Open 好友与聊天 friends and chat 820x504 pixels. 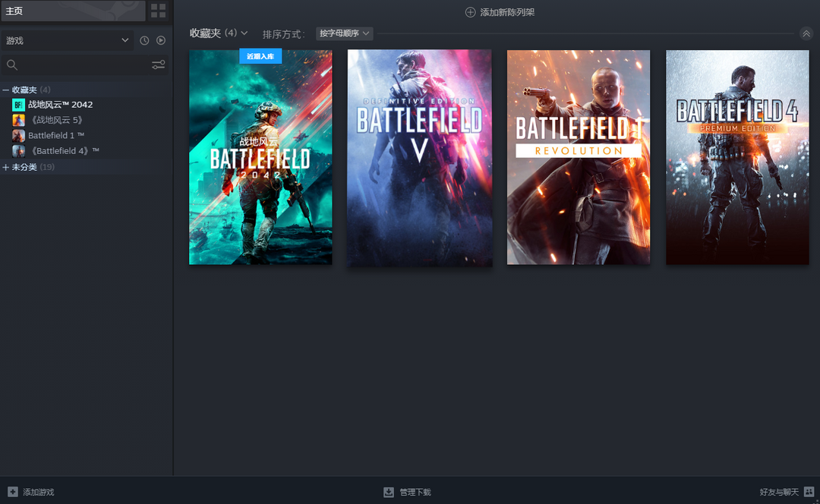tap(787, 492)
